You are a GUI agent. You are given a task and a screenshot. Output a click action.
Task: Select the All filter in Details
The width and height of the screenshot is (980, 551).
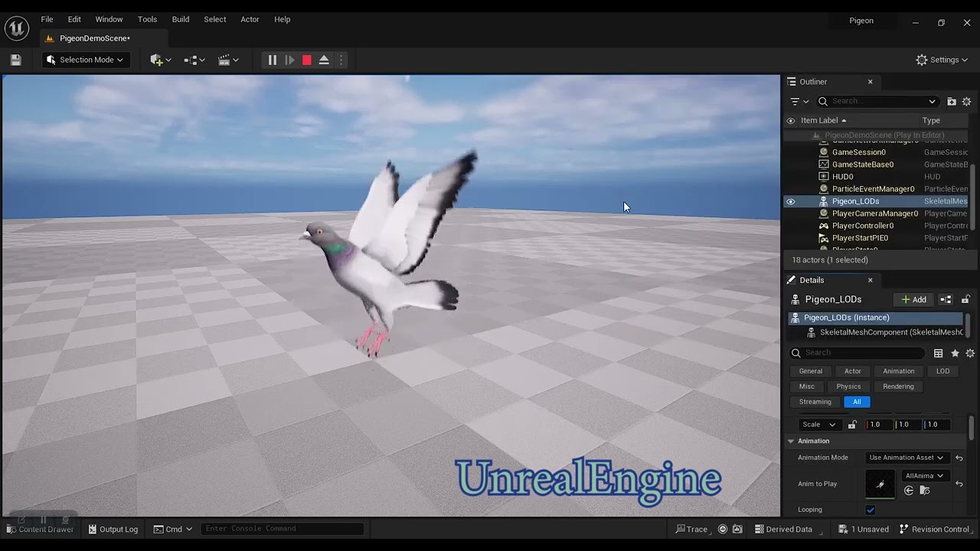[857, 402]
